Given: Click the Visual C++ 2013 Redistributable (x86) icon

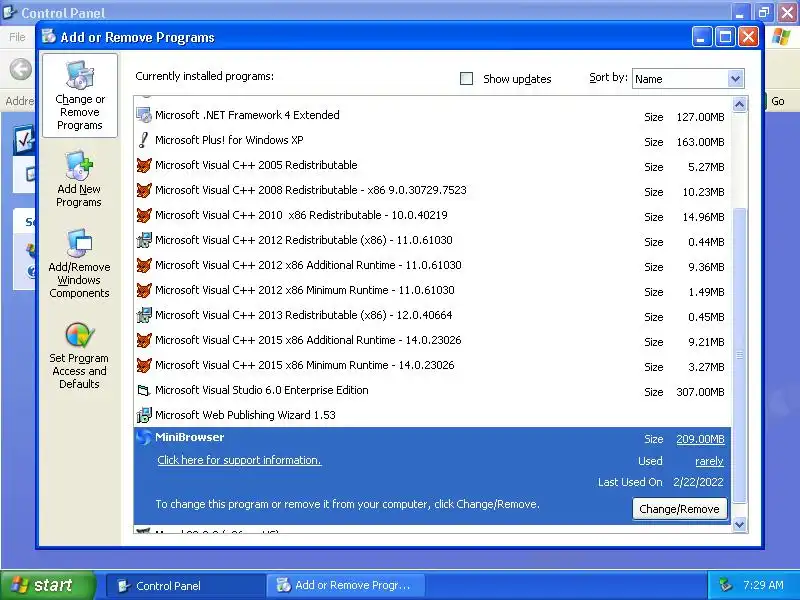Looking at the screenshot, I should pyautogui.click(x=144, y=315).
